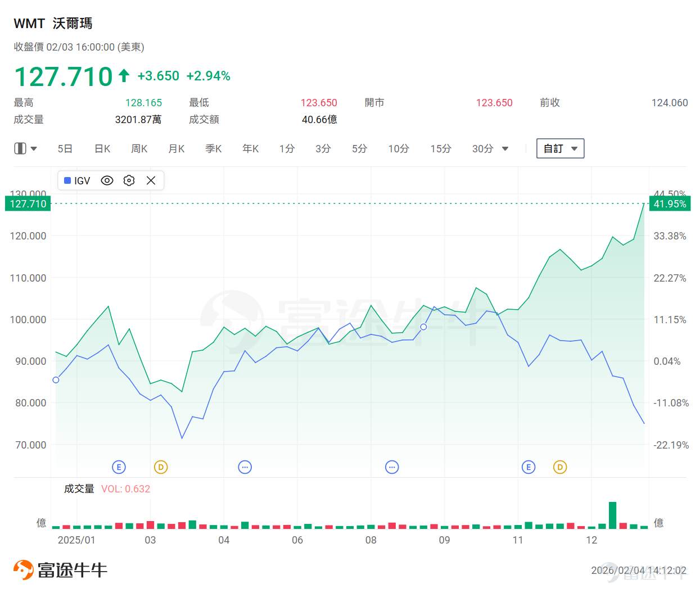Toggle IGV comparison visibility eye icon
This screenshot has width=700, height=593.
pyautogui.click(x=107, y=180)
